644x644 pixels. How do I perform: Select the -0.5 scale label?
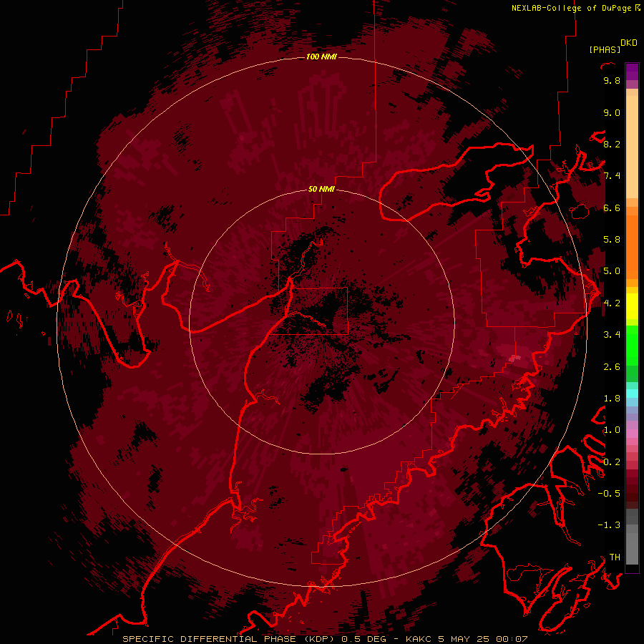pyautogui.click(x=609, y=494)
